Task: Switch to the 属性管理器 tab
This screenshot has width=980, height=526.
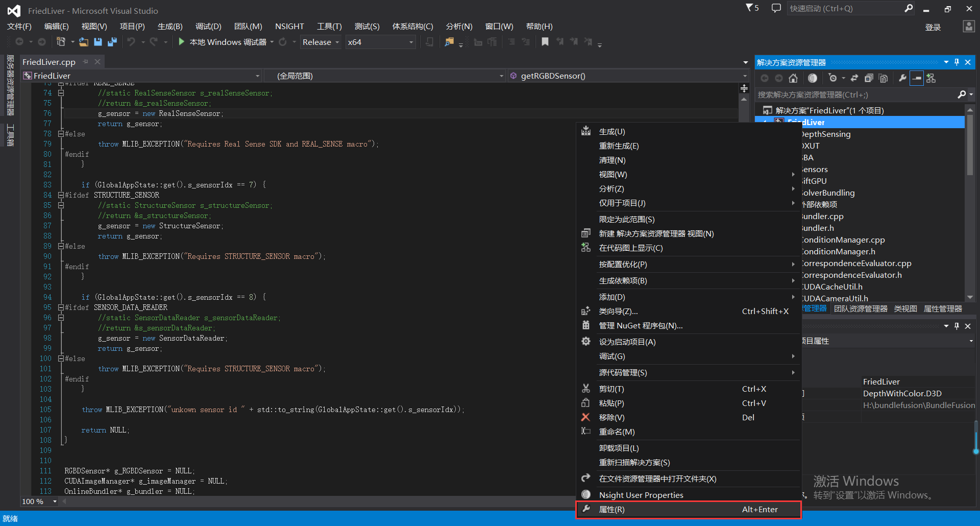Action: tap(943, 309)
